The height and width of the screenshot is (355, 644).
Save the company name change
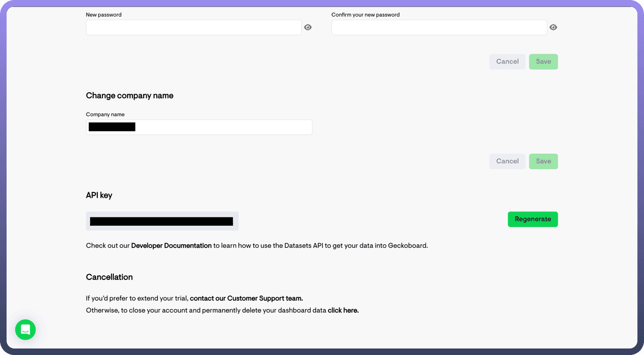click(543, 161)
